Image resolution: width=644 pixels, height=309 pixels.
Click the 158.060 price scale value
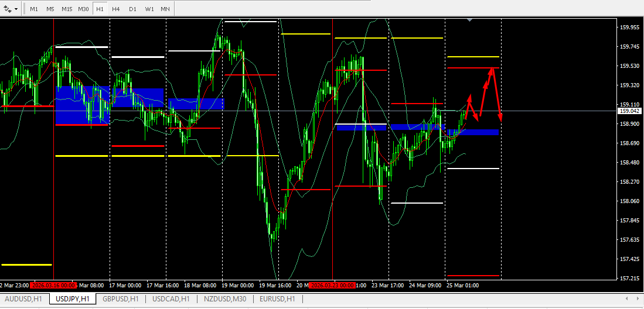pyautogui.click(x=629, y=201)
